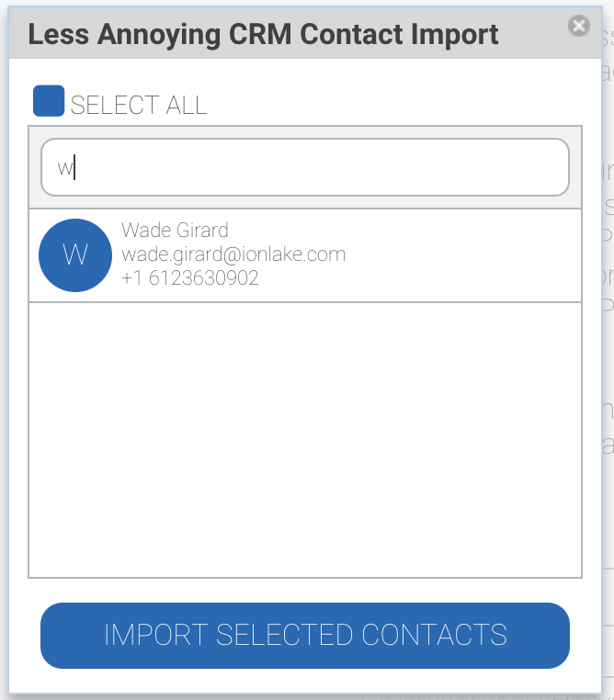Click the typed letter w in search
The image size is (614, 700).
click(x=64, y=168)
